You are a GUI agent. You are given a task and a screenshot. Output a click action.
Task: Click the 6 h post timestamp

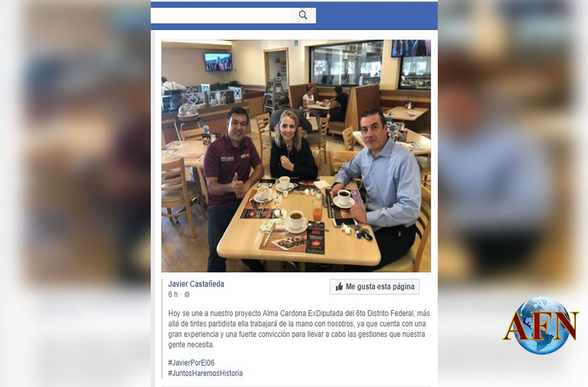pos(173,294)
